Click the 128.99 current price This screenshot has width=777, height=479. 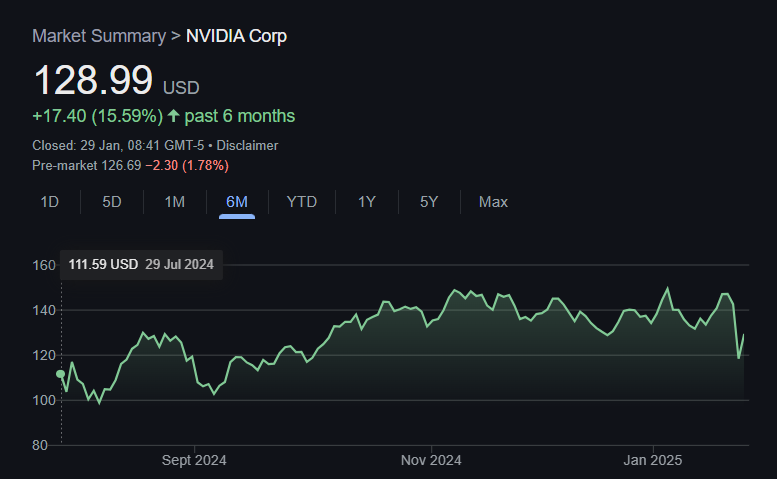click(93, 80)
